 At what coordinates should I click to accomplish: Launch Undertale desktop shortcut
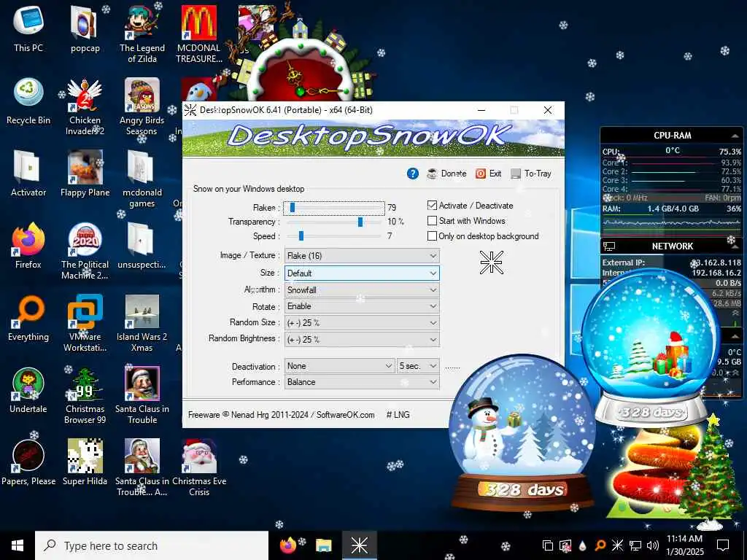(28, 391)
